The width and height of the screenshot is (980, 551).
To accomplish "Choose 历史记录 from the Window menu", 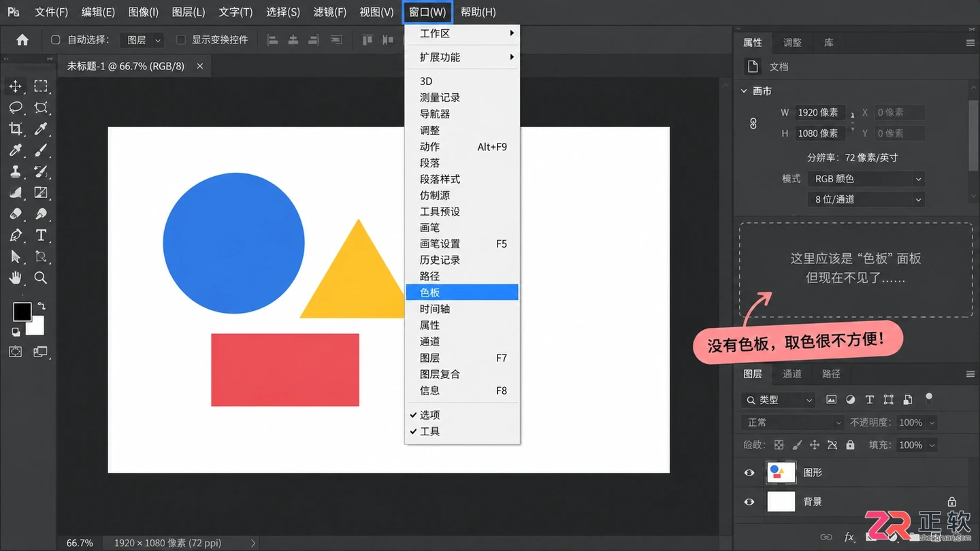I will [x=462, y=260].
